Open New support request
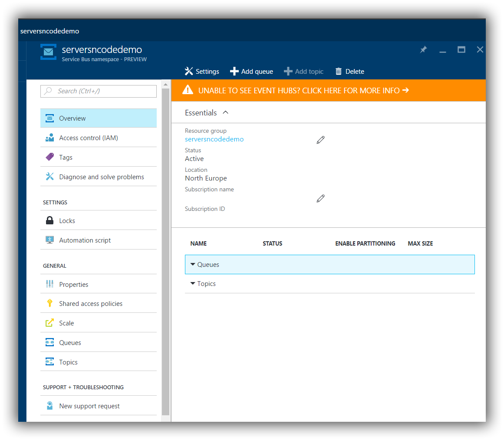 [99, 406]
